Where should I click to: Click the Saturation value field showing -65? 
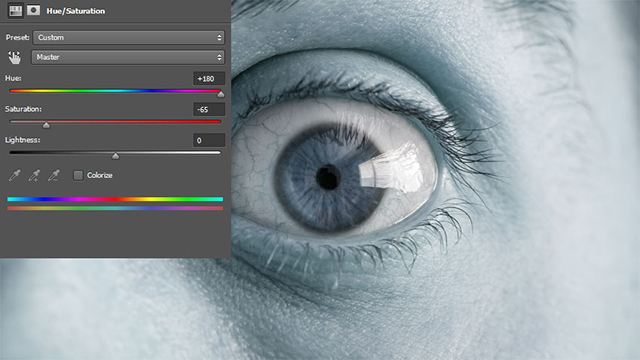click(x=209, y=109)
